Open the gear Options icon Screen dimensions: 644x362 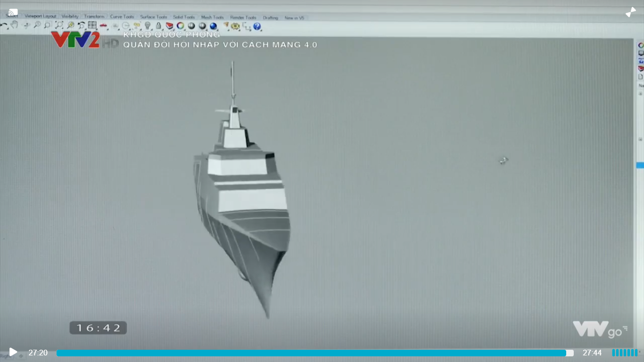236,26
